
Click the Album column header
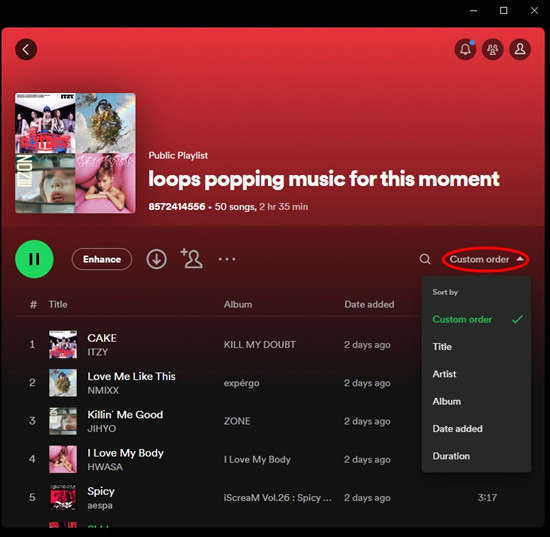[238, 304]
